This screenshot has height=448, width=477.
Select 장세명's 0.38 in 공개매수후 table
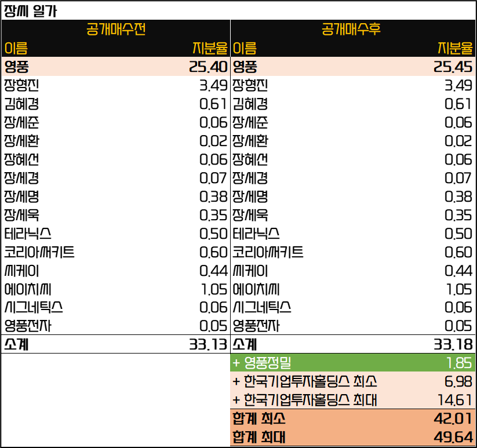pos(458,196)
